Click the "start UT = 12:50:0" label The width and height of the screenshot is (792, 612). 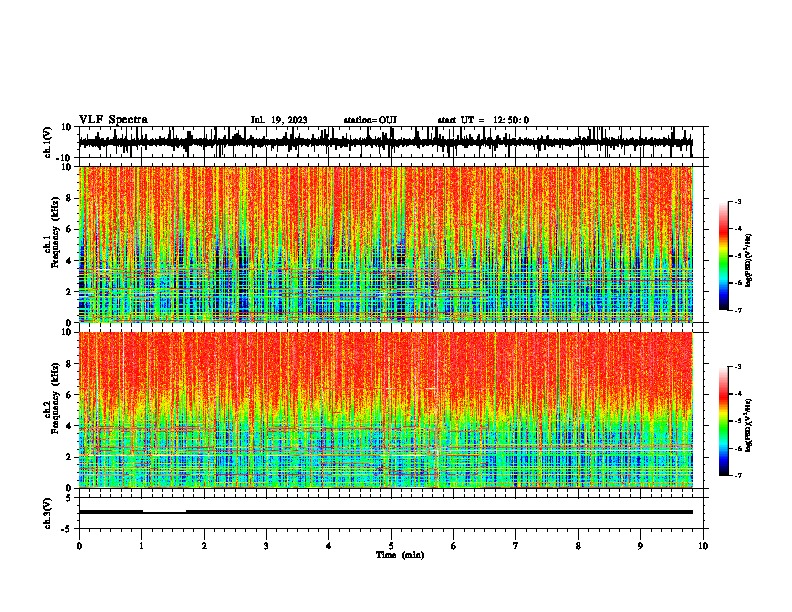pos(483,120)
